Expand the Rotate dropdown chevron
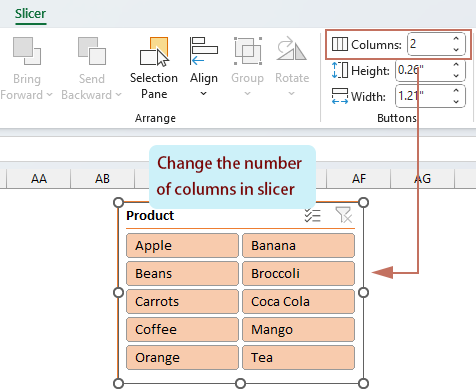This screenshot has height=390, width=476. pos(292,94)
